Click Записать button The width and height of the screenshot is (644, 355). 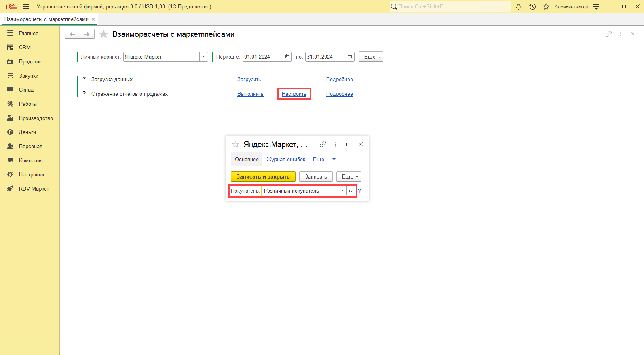tap(316, 176)
